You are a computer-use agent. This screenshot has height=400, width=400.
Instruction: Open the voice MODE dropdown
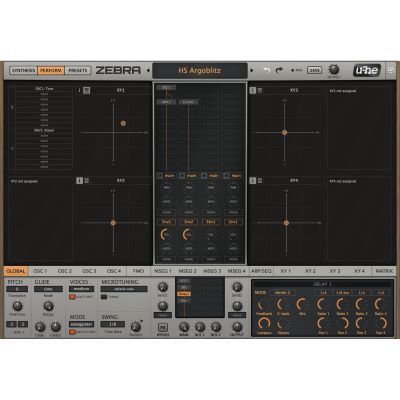pyautogui.click(x=82, y=324)
